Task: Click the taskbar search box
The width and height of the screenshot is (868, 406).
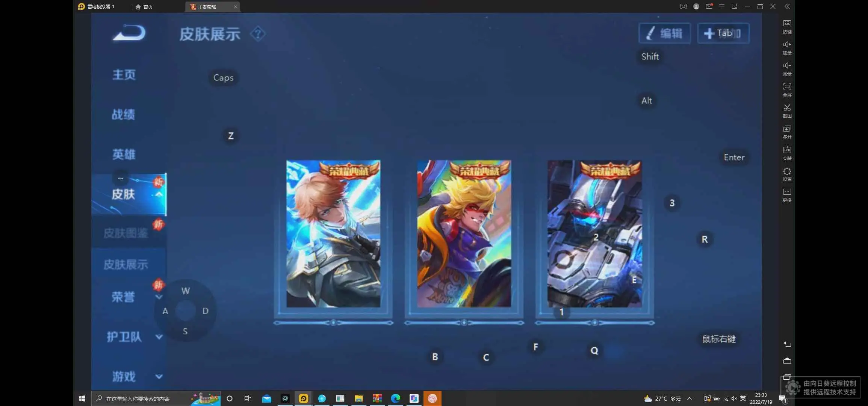Action: coord(156,398)
